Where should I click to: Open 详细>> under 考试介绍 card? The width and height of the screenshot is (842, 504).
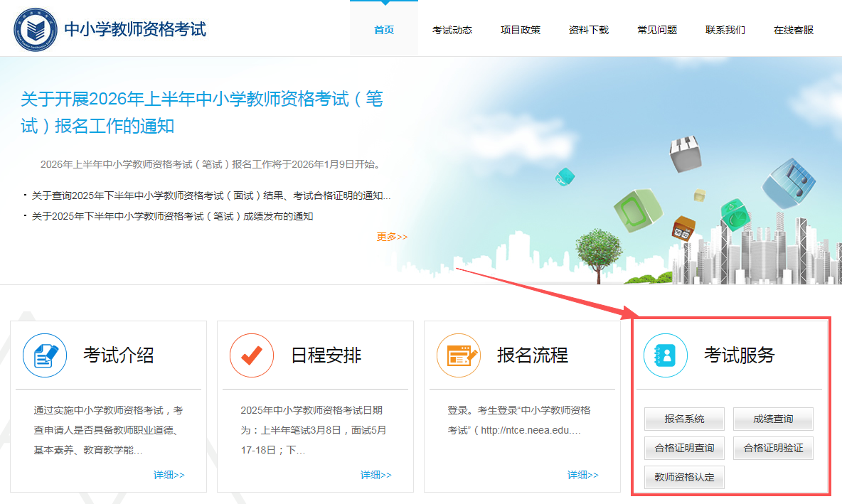click(169, 475)
